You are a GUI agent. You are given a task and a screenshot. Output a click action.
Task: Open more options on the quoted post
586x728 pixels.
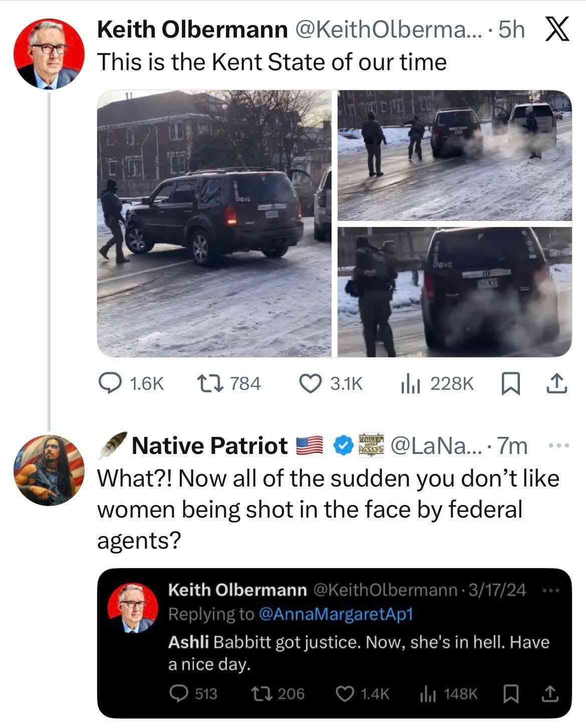(x=550, y=590)
